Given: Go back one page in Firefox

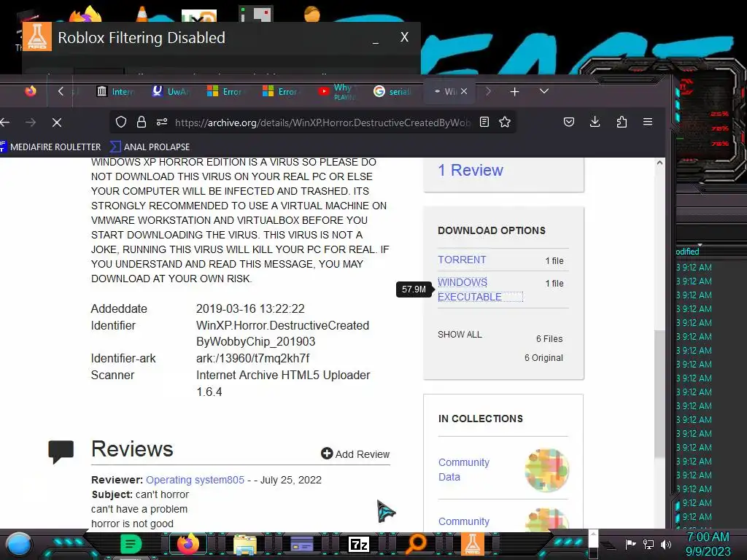Looking at the screenshot, I should (x=5, y=122).
